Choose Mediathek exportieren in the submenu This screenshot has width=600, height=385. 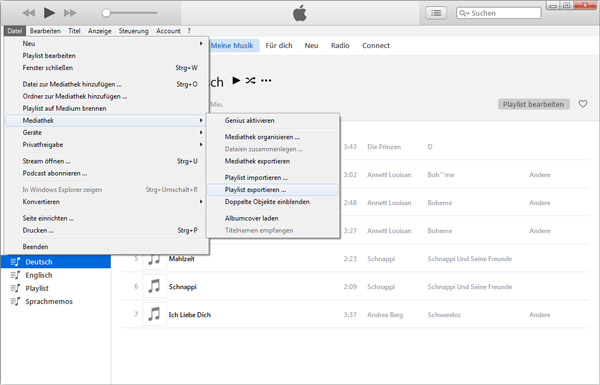tap(272, 161)
